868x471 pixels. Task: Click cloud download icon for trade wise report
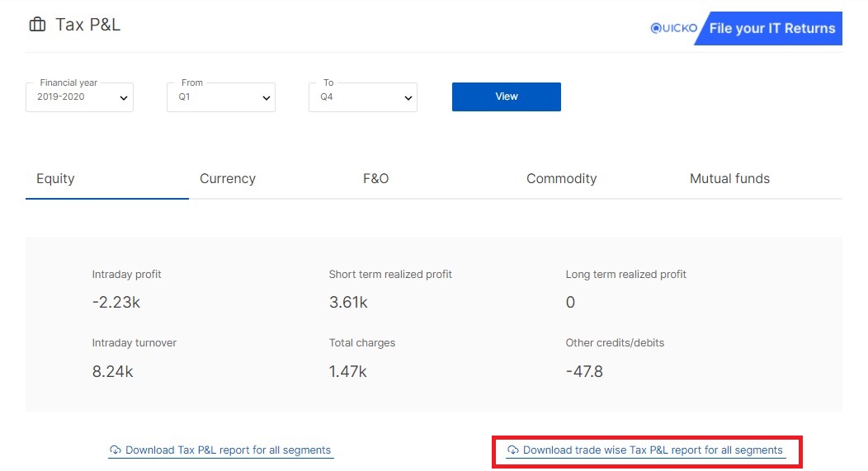coord(513,450)
